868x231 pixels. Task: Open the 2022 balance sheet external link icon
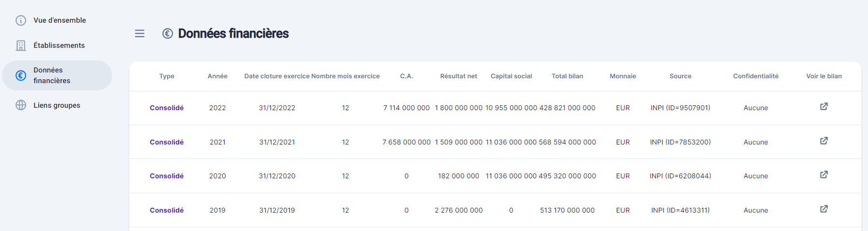point(824,106)
